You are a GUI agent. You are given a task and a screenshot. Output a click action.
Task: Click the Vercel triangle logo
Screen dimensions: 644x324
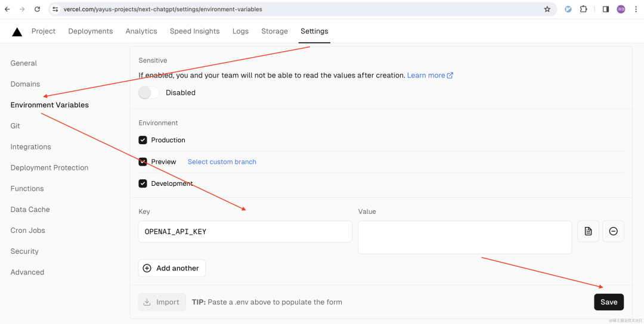tap(17, 32)
